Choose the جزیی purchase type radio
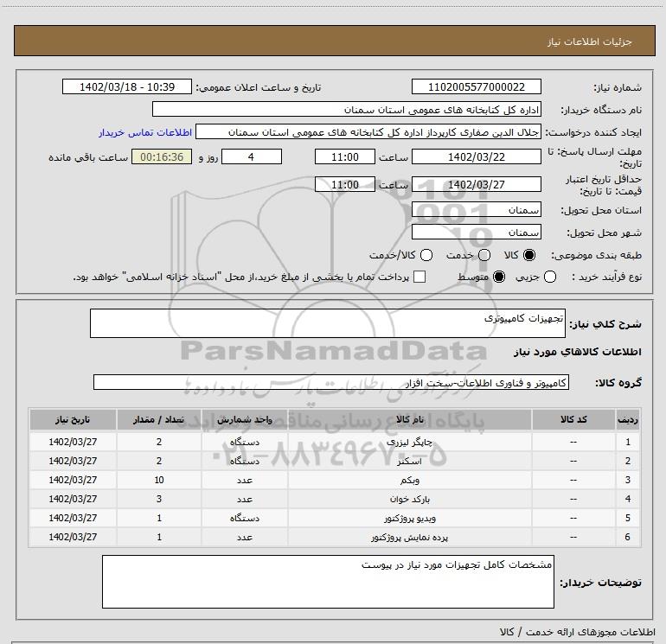666x644 pixels. [x=549, y=277]
